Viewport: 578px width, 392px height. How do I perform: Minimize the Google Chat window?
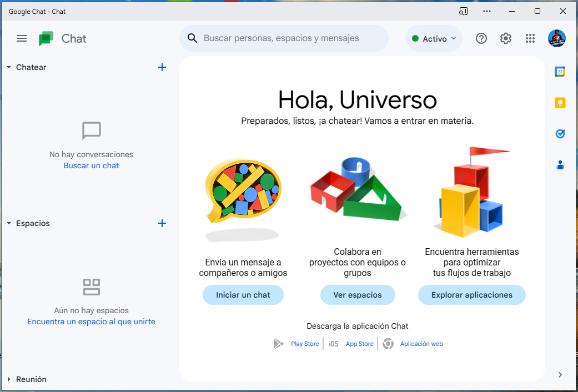pos(511,12)
